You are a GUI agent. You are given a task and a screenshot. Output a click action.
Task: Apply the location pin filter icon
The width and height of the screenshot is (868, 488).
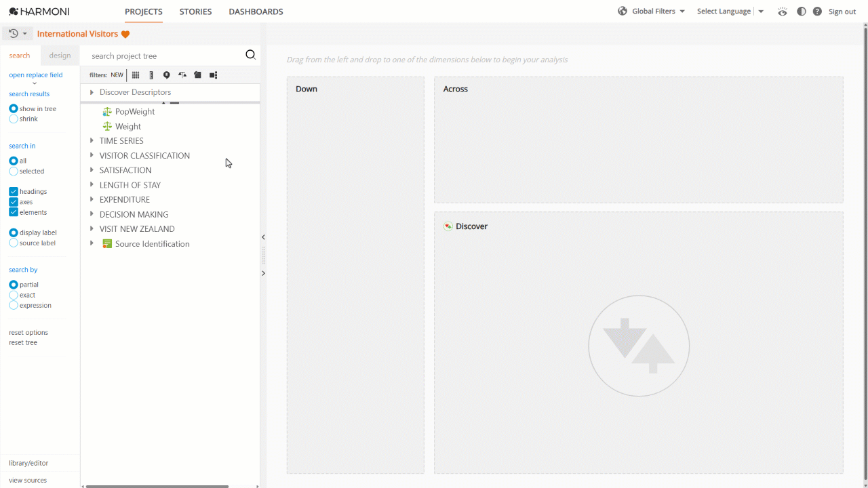pos(167,75)
